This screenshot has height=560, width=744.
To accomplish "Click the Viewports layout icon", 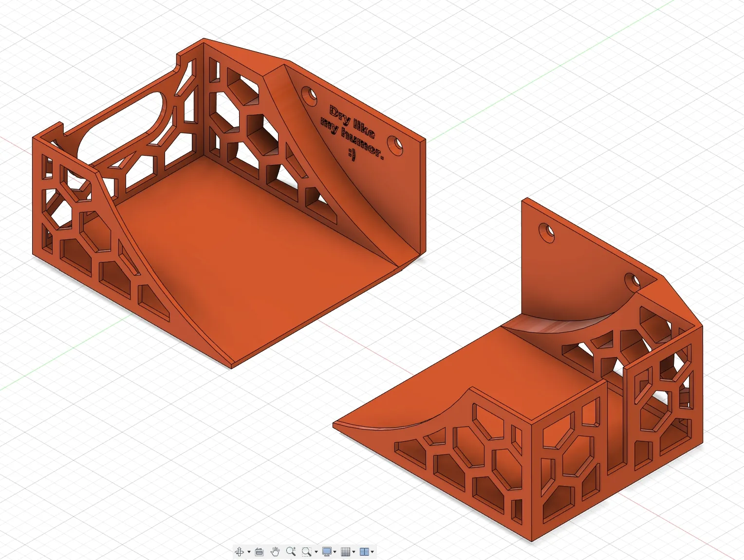I will coord(364,552).
